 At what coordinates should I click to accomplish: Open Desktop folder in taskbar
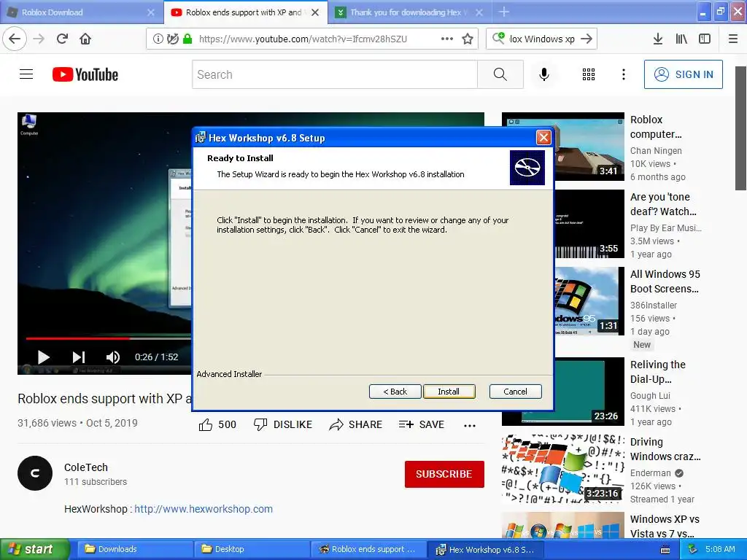[251, 549]
